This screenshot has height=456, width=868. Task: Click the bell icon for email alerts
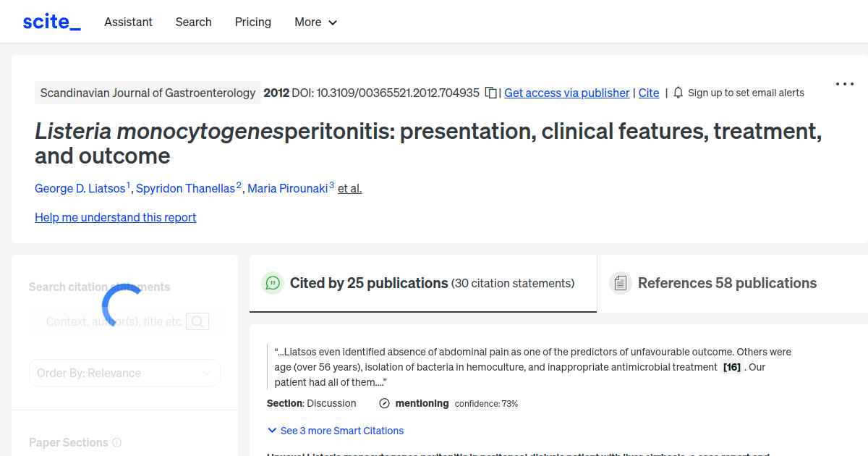point(677,93)
